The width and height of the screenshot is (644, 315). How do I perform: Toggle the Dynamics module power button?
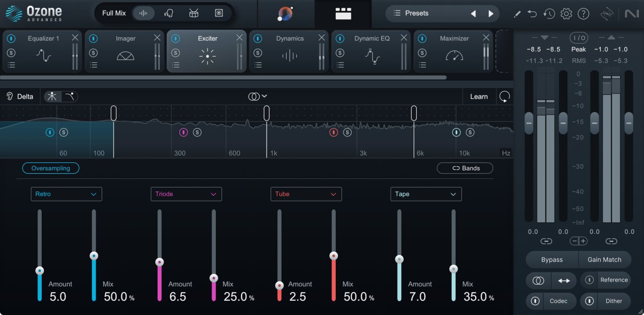258,39
